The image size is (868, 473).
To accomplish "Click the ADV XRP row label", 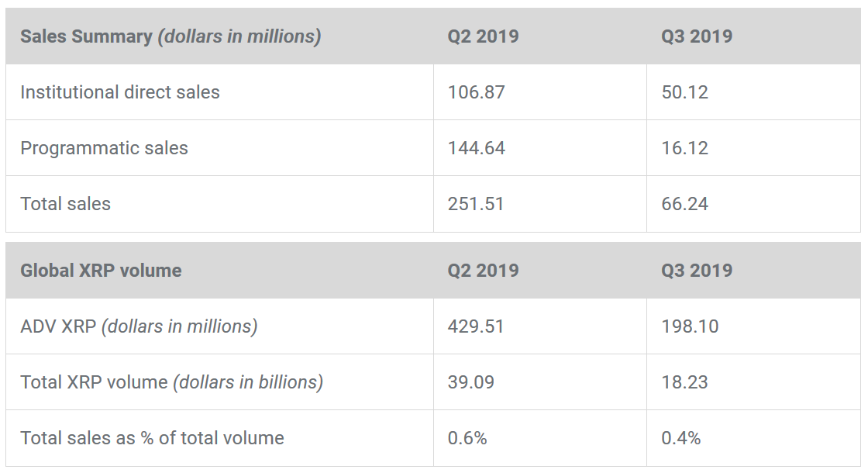I will pyautogui.click(x=139, y=326).
